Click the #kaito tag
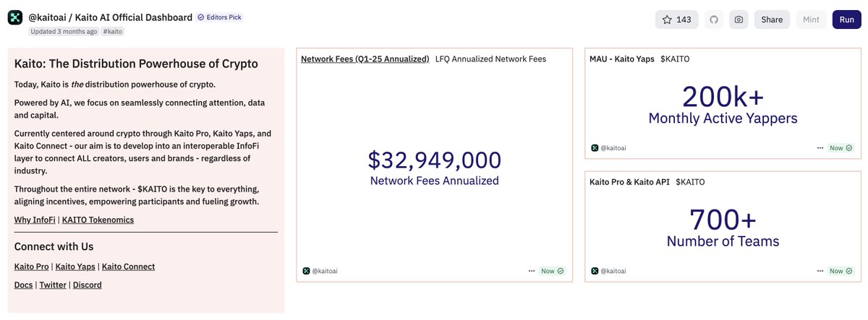The image size is (868, 320). pyautogui.click(x=112, y=32)
